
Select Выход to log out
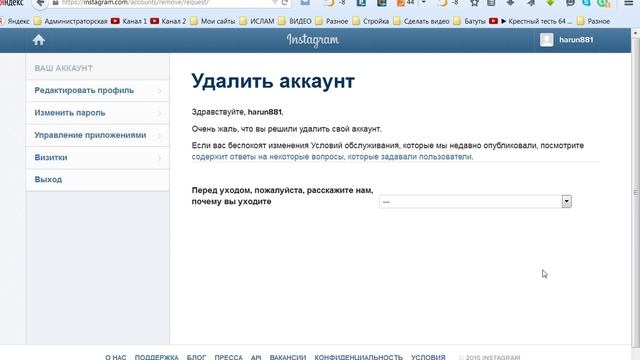click(98, 180)
